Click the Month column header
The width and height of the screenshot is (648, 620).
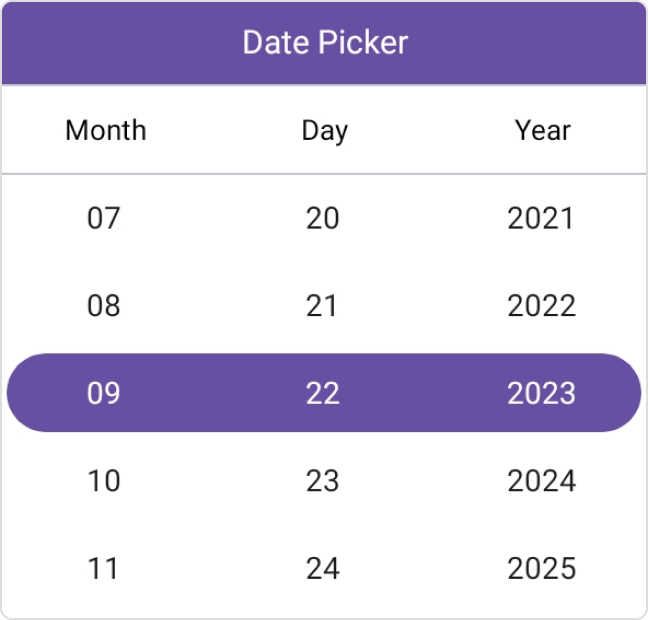pyautogui.click(x=106, y=130)
